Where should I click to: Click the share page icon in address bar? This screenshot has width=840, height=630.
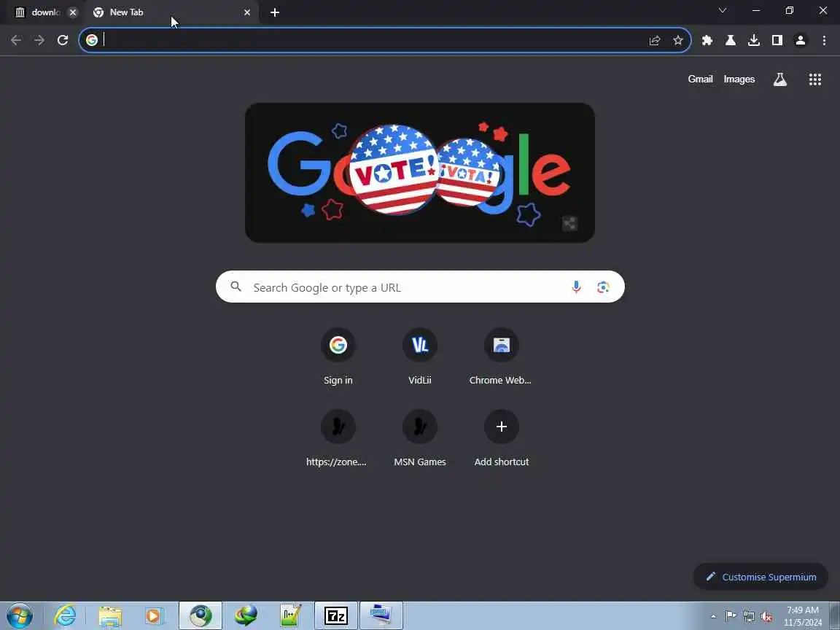(655, 40)
